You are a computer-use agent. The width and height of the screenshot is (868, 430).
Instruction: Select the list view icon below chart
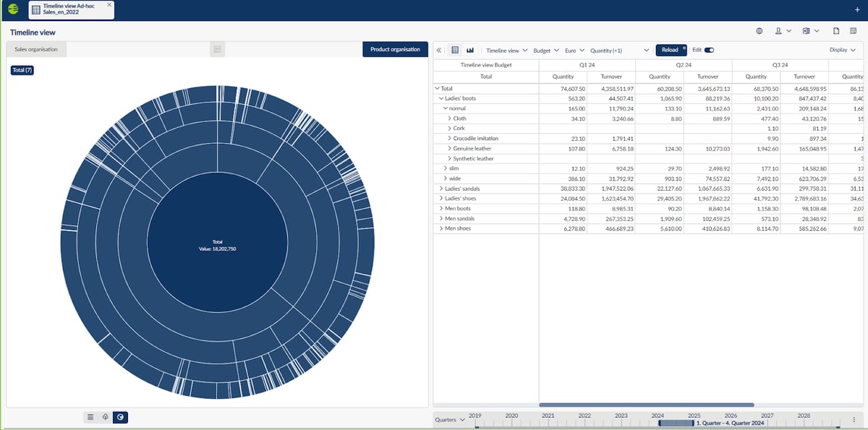90,417
